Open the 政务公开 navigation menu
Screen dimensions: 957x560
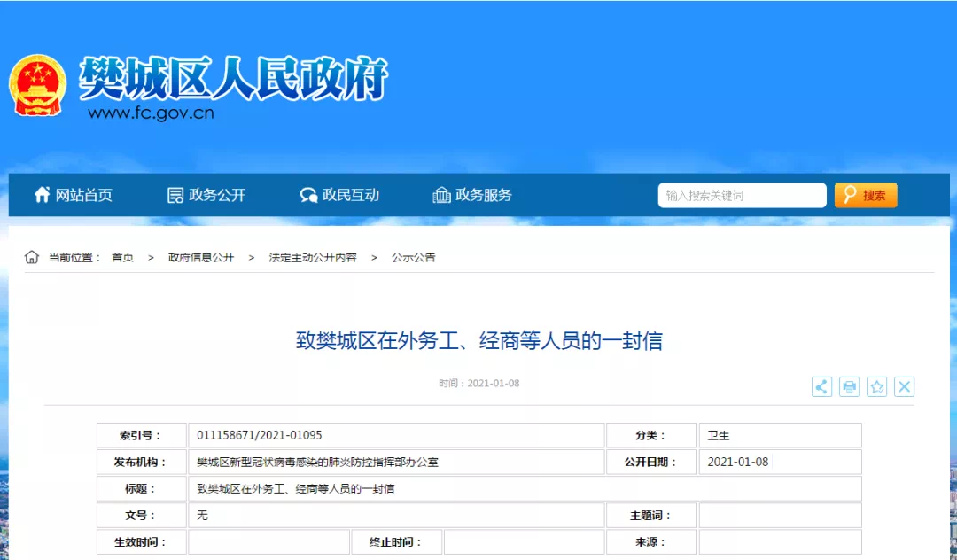[x=206, y=195]
